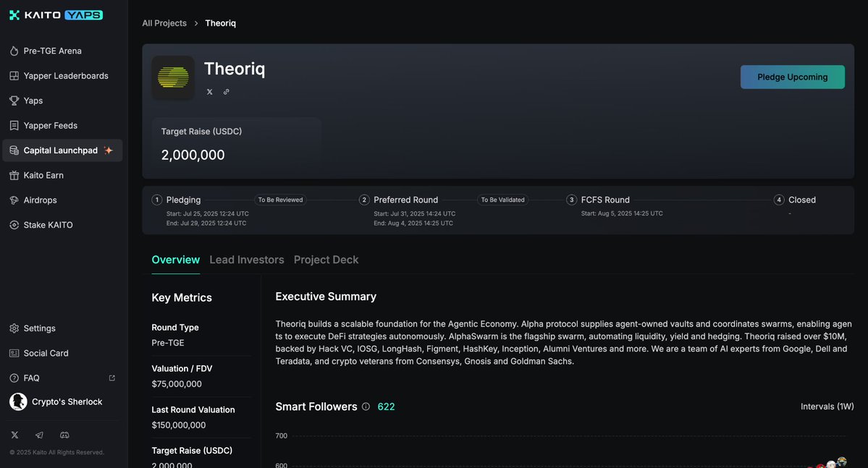868x468 pixels.
Task: Open Yapper Leaderboards grid icon
Action: pyautogui.click(x=14, y=76)
